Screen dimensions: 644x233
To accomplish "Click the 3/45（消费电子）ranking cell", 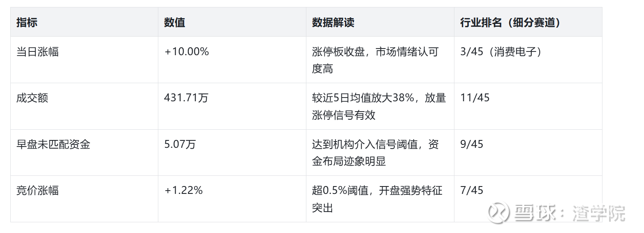I will (x=500, y=52).
